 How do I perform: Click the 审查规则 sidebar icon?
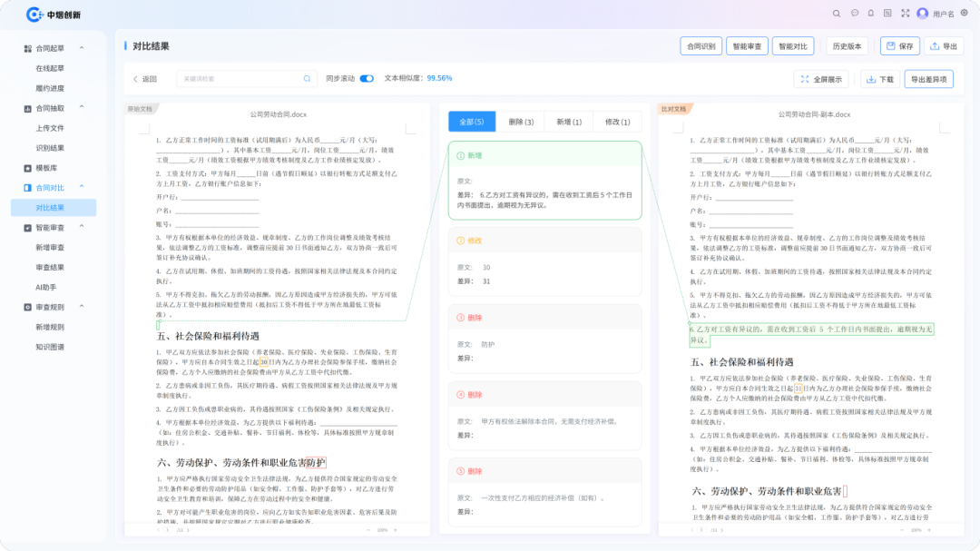(27, 307)
